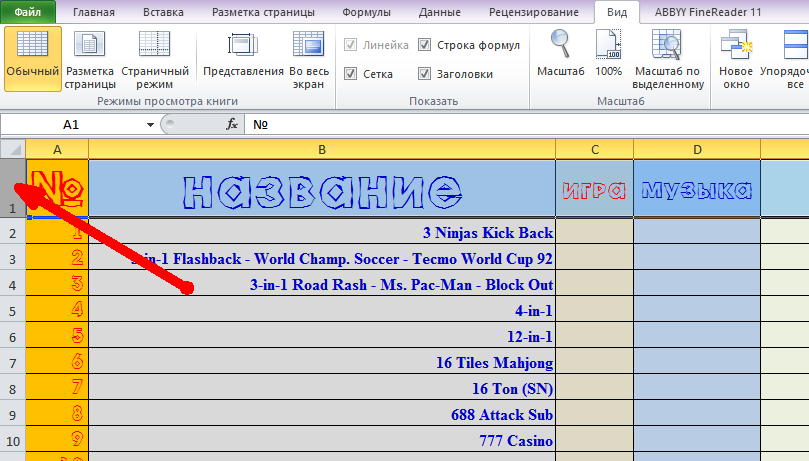Set zoom to 100%
Image resolution: width=809 pixels, height=461 pixels.
(x=608, y=54)
